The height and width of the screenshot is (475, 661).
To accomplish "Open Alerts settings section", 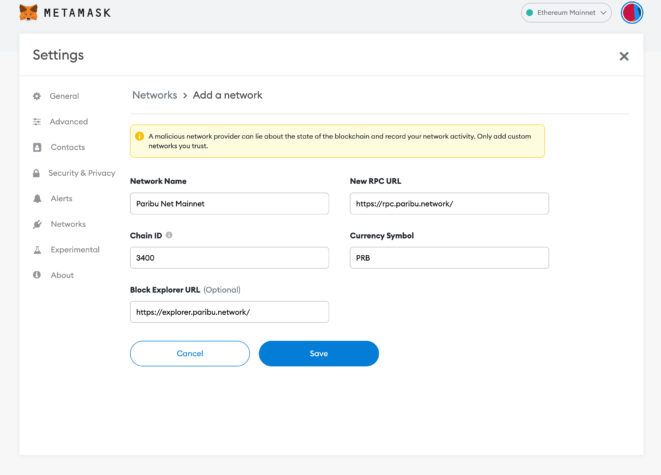I will point(61,199).
